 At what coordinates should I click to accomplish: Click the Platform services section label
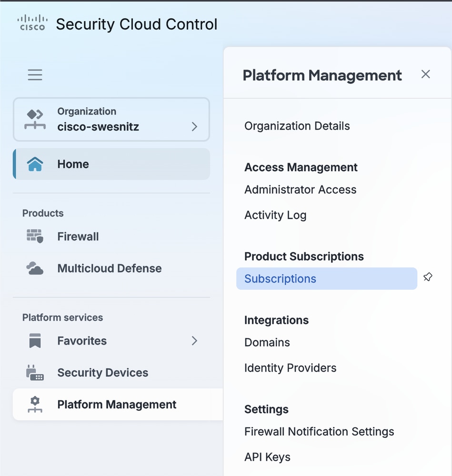coord(62,317)
